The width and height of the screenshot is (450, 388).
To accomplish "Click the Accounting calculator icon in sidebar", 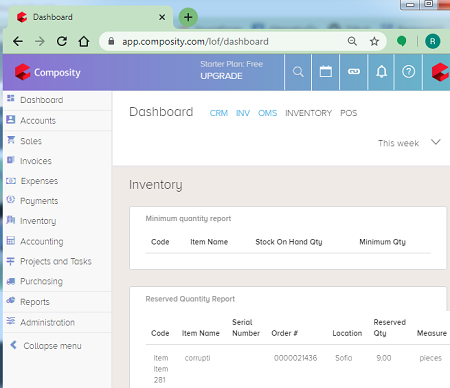I will click(x=11, y=240).
